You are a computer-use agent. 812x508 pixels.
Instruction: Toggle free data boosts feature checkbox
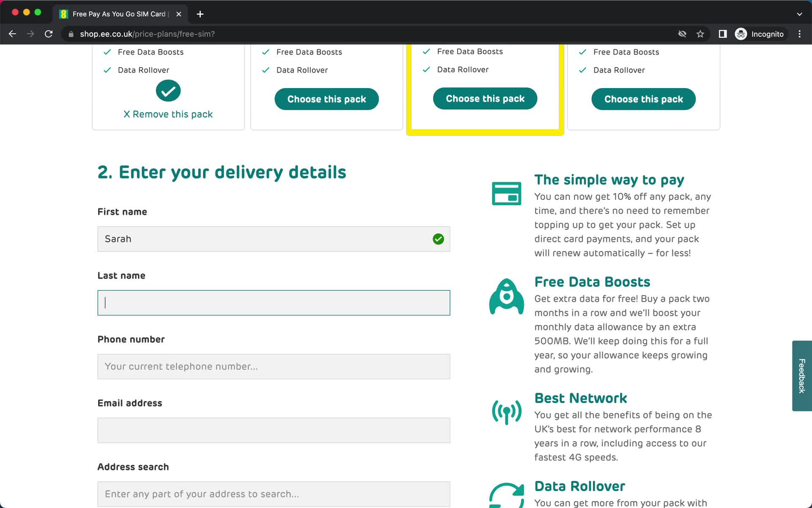click(x=107, y=52)
